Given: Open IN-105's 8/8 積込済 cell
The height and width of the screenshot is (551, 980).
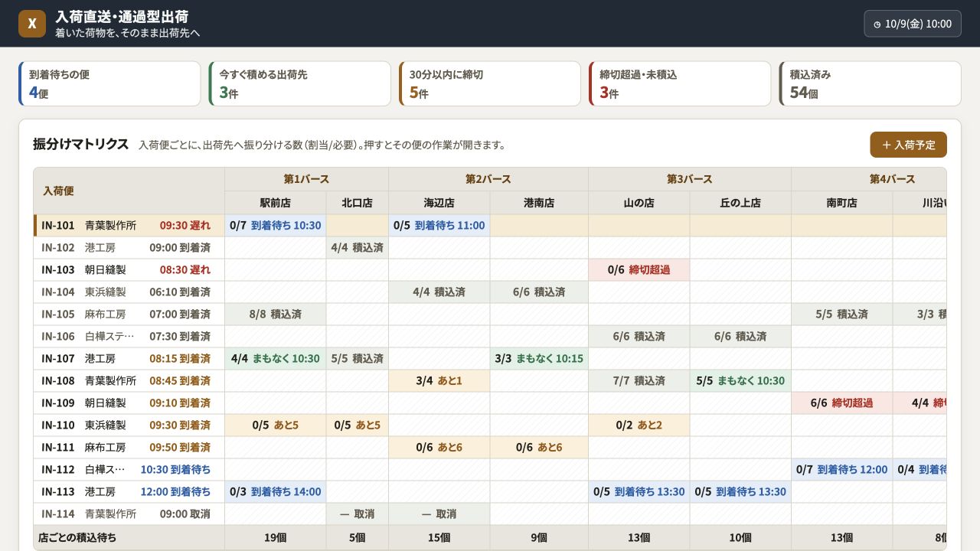Looking at the screenshot, I should (x=276, y=315).
